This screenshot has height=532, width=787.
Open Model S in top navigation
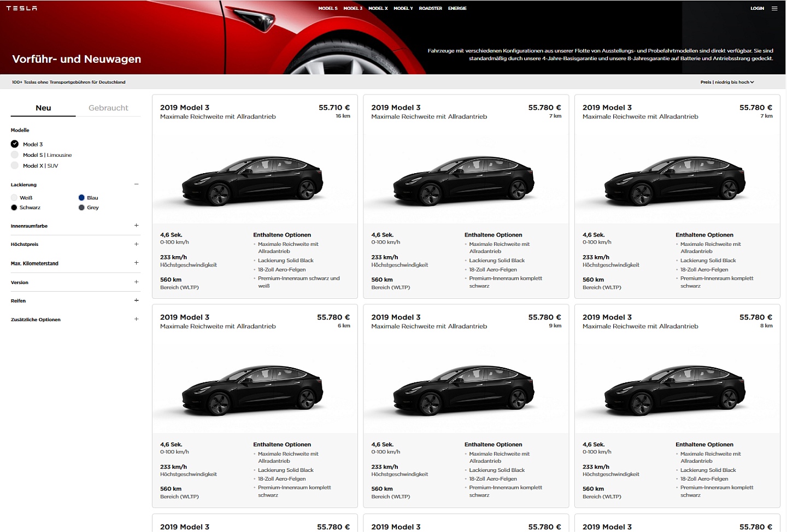tap(328, 8)
